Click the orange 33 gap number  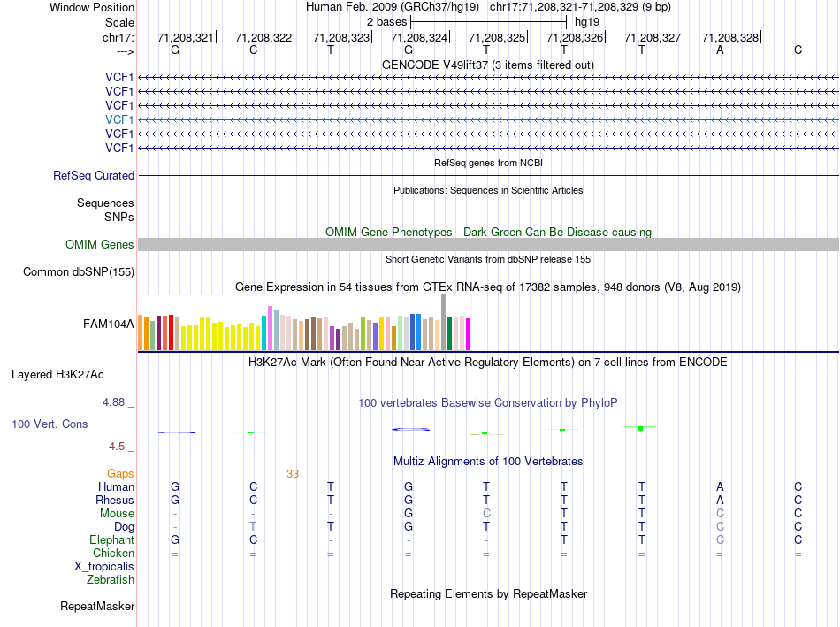click(293, 474)
